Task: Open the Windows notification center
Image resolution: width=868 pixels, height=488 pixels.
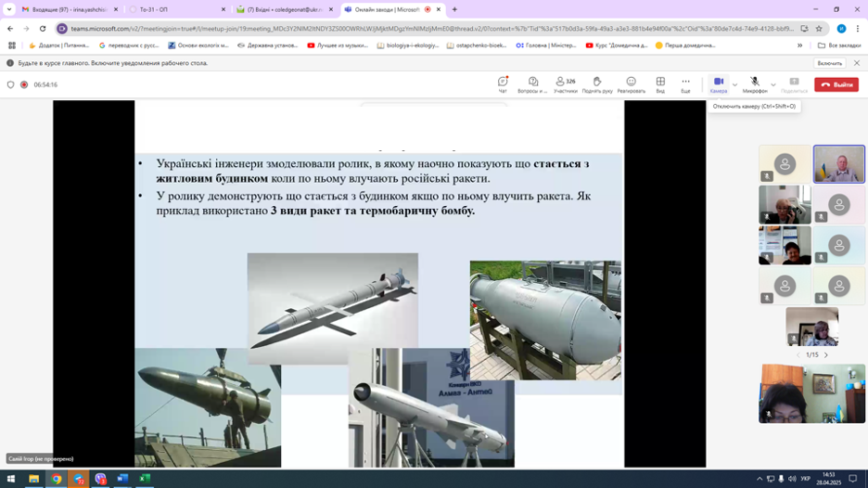Action: coord(853,479)
